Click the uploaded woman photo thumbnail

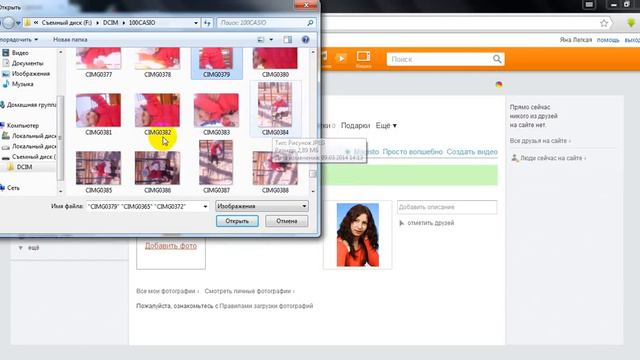[x=358, y=235]
